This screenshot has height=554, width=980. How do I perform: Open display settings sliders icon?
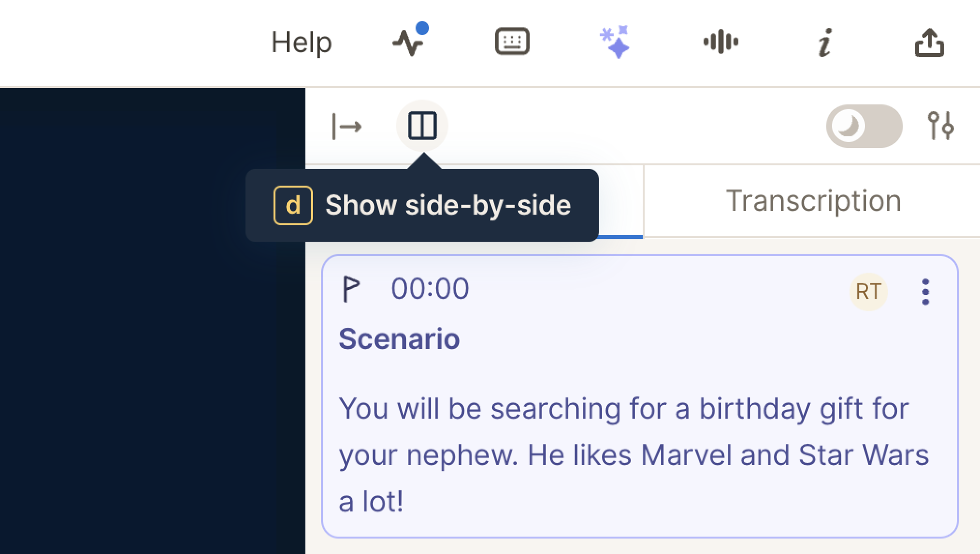pos(940,126)
